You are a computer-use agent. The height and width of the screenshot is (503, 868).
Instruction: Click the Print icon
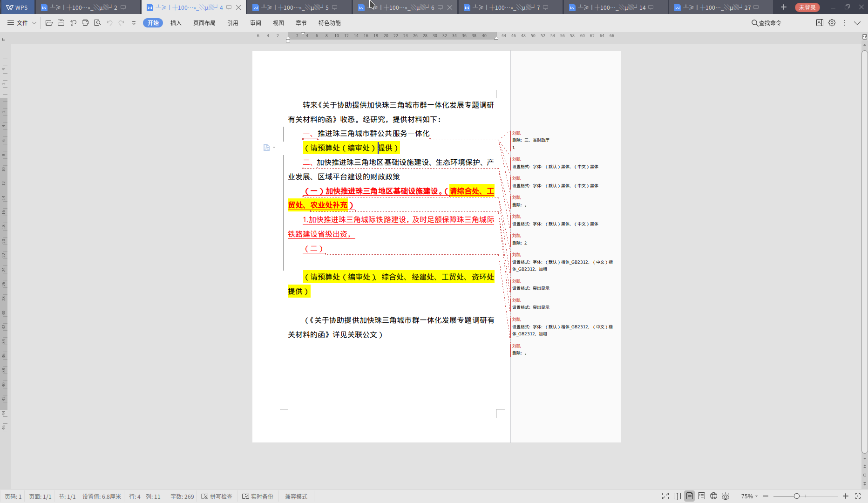85,23
